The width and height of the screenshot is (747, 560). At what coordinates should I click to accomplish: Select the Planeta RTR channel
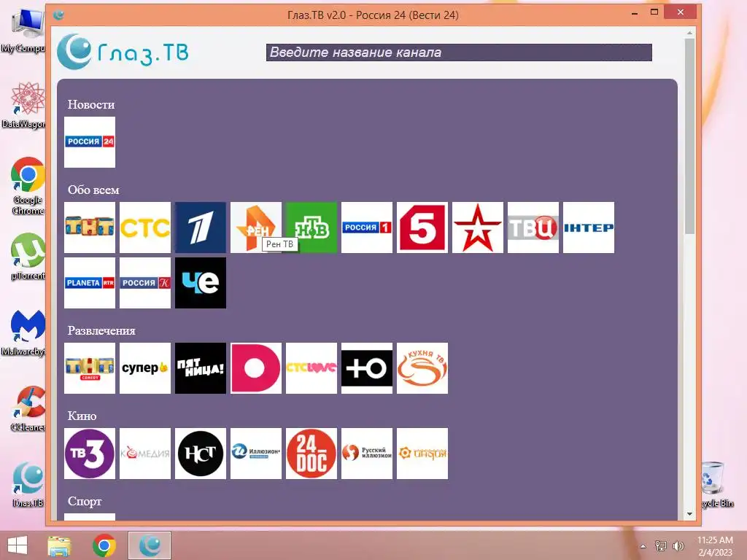(x=90, y=283)
